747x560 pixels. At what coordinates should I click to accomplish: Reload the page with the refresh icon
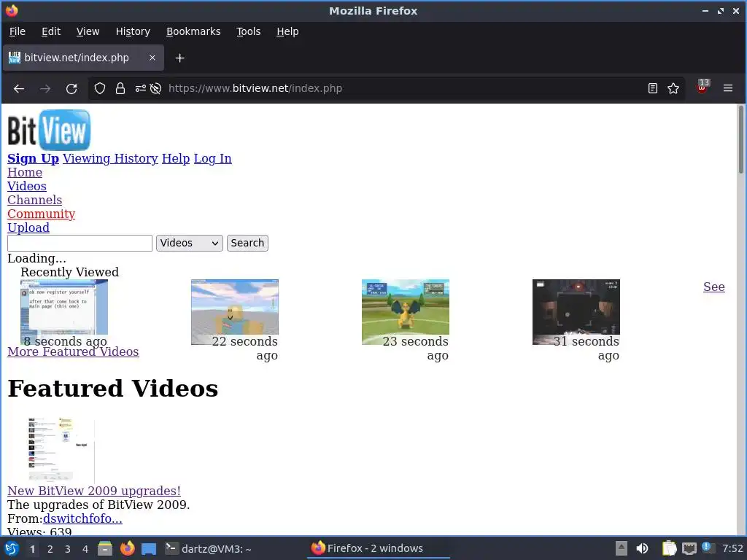pyautogui.click(x=71, y=88)
